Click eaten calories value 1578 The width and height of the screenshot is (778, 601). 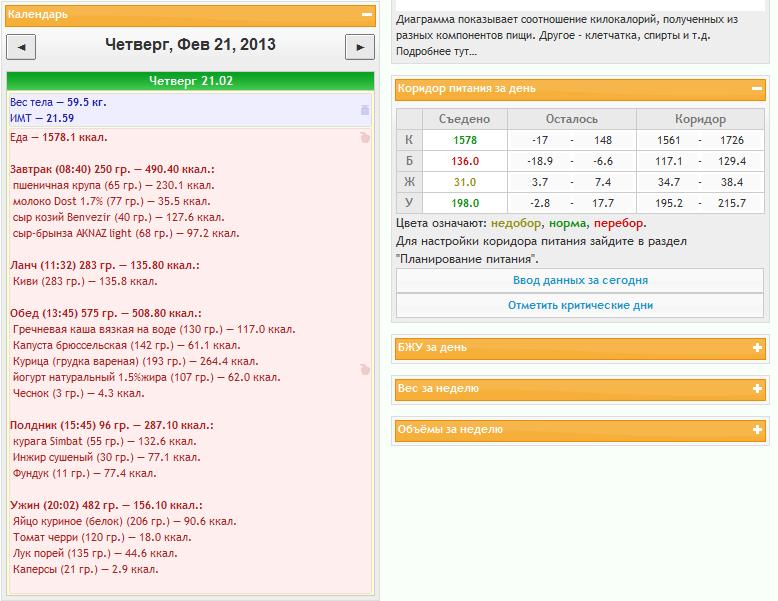pyautogui.click(x=465, y=140)
